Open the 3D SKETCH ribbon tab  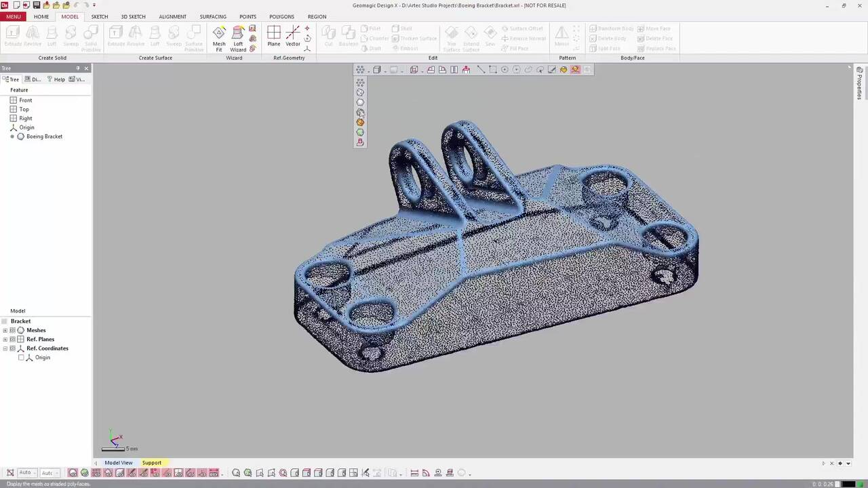point(133,16)
